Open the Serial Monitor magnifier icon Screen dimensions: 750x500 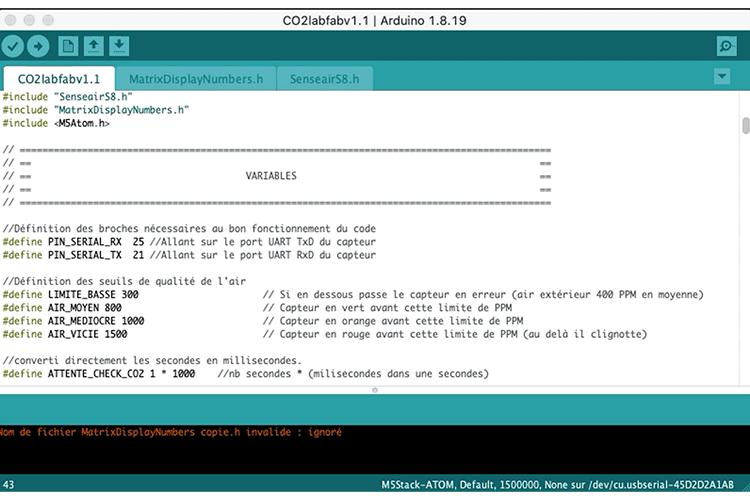pos(726,46)
